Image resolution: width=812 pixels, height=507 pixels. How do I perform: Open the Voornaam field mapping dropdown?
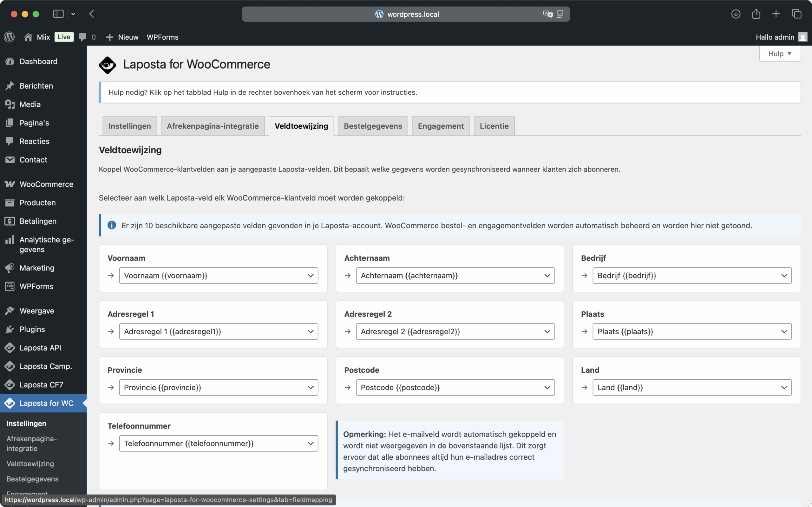219,275
